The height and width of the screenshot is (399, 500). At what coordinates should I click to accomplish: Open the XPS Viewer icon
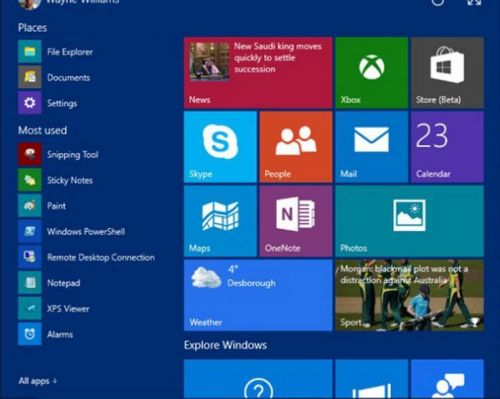point(30,308)
